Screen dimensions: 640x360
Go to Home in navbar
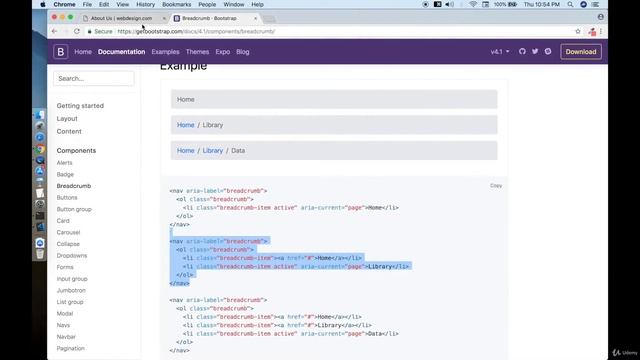[x=83, y=52]
